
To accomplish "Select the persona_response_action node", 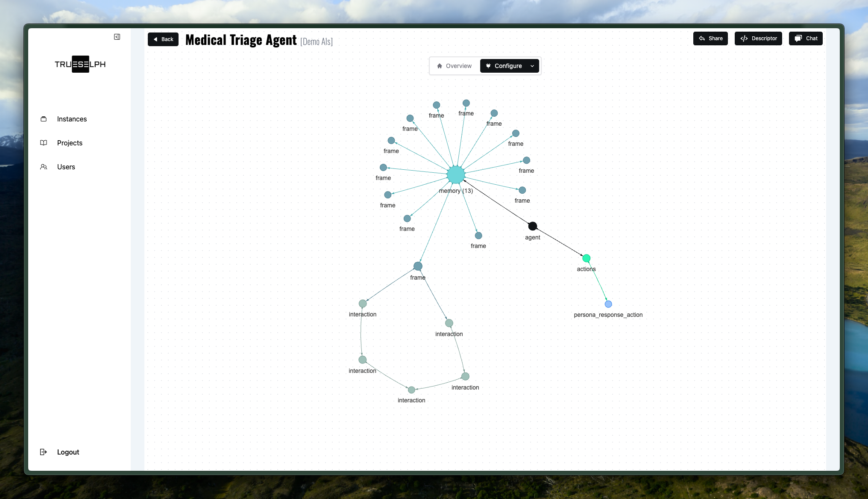I will pyautogui.click(x=608, y=304).
